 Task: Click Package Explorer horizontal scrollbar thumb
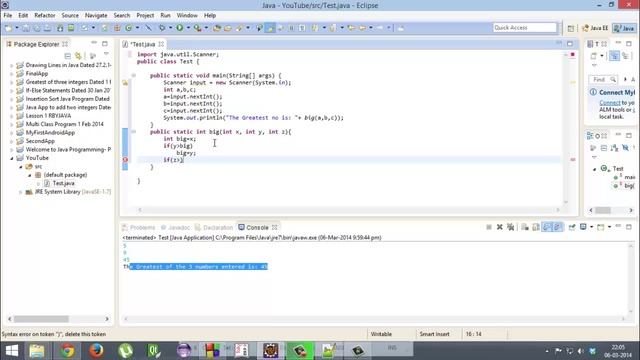pos(41,319)
